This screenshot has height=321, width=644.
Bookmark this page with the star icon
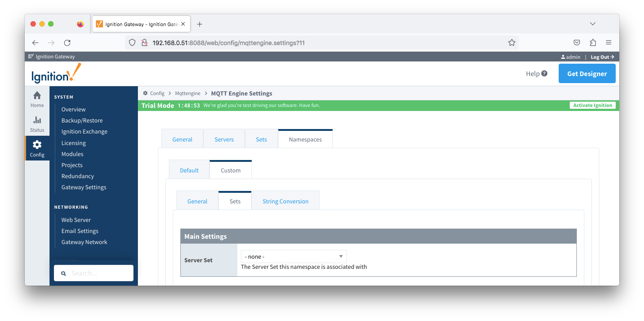pos(512,43)
